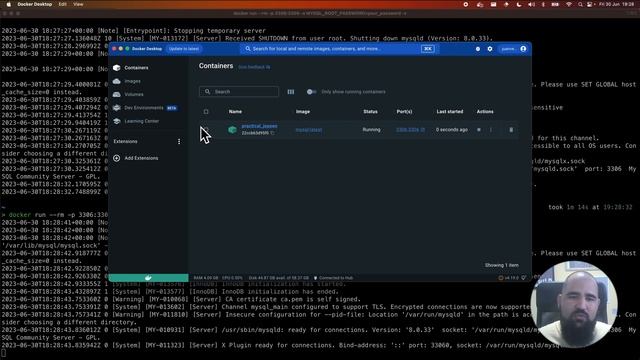Click the container search field
640x360 pixels.
(239, 92)
